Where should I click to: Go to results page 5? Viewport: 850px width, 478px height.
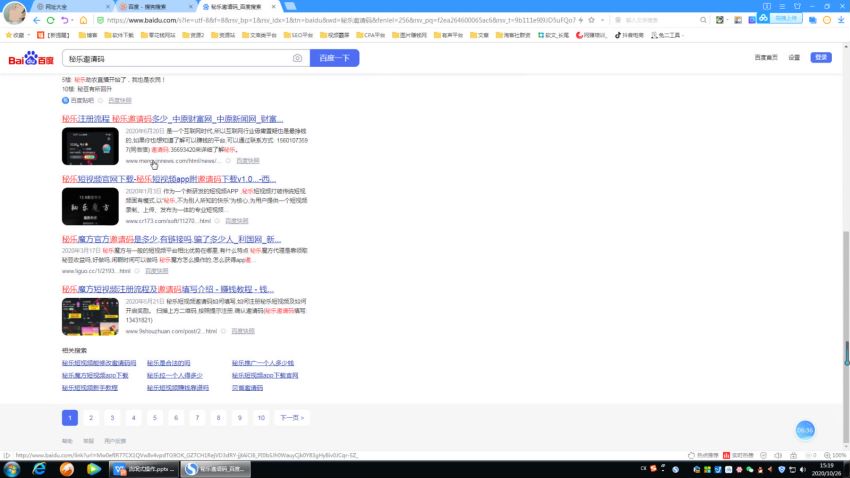154,418
